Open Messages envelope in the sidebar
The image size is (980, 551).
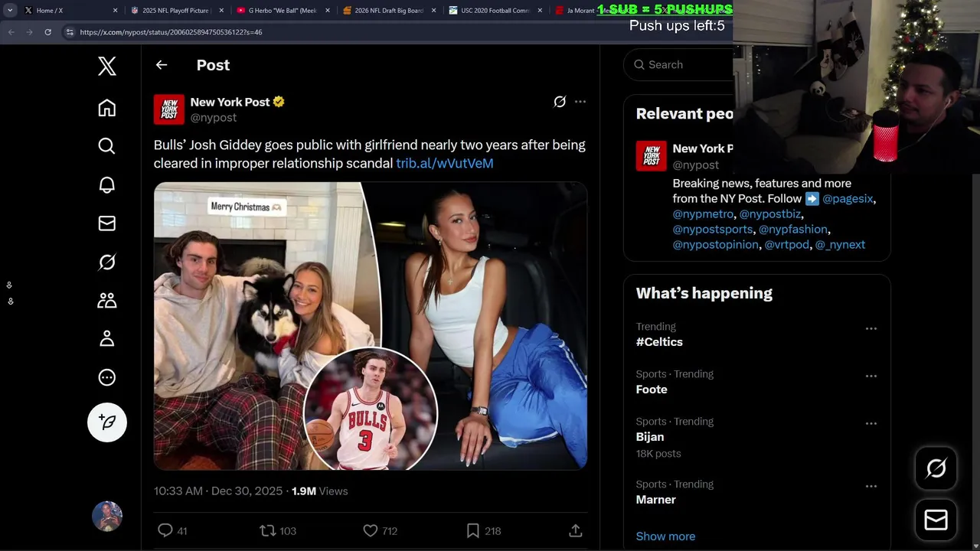(107, 223)
